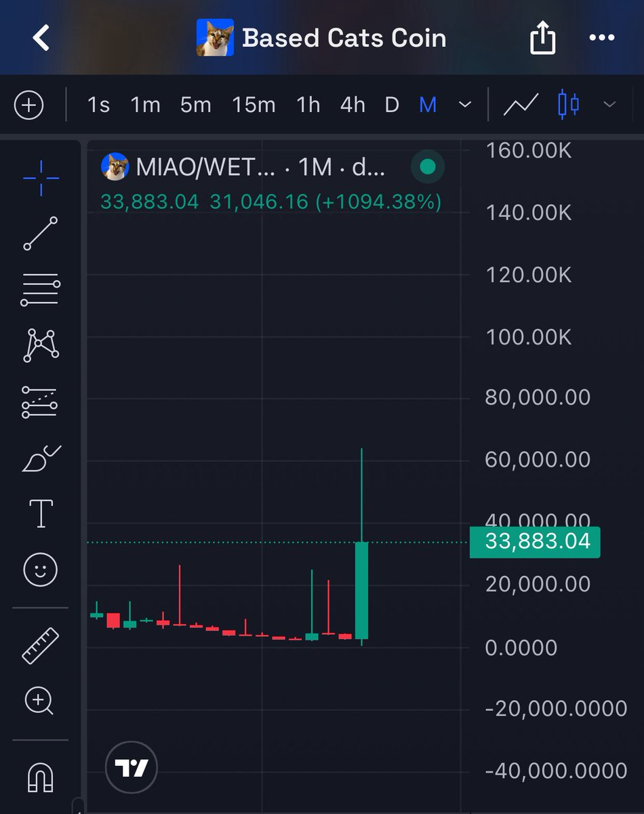Open the projection forecasting tool
Image resolution: width=644 pixels, height=814 pixels.
pos(39,401)
